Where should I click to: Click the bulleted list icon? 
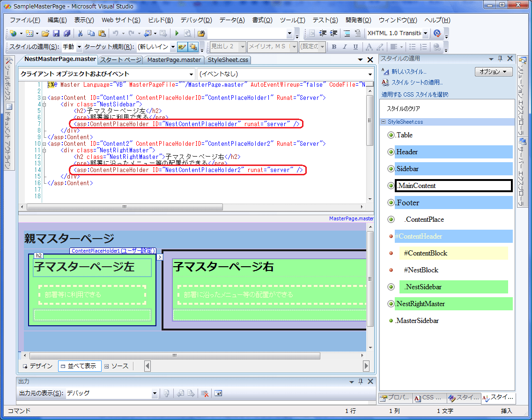click(413, 47)
